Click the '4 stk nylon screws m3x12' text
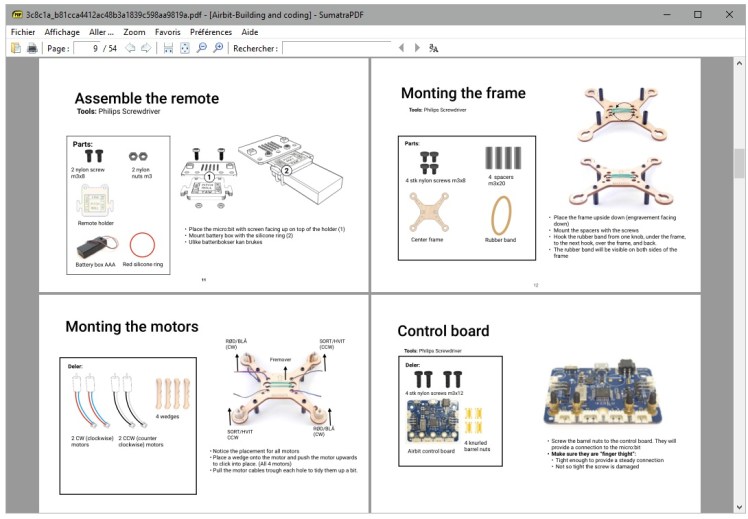748x519 pixels. click(434, 393)
